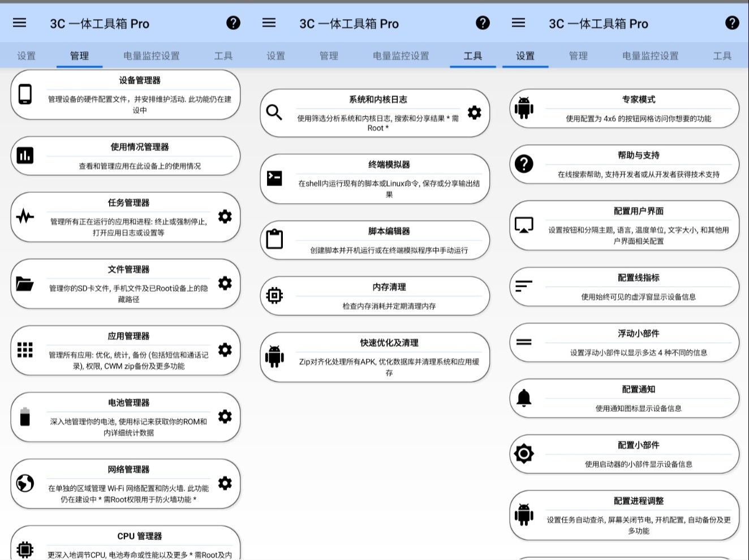This screenshot has height=560, width=749.
Task: Open settings gear for 网络管理器
Action: (x=225, y=483)
